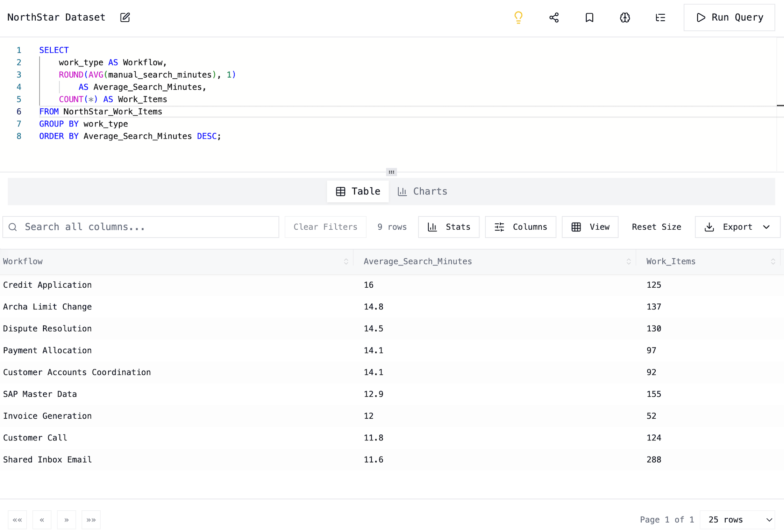The width and height of the screenshot is (784, 532).
Task: Go to first page with «« button
Action: pos(17,520)
